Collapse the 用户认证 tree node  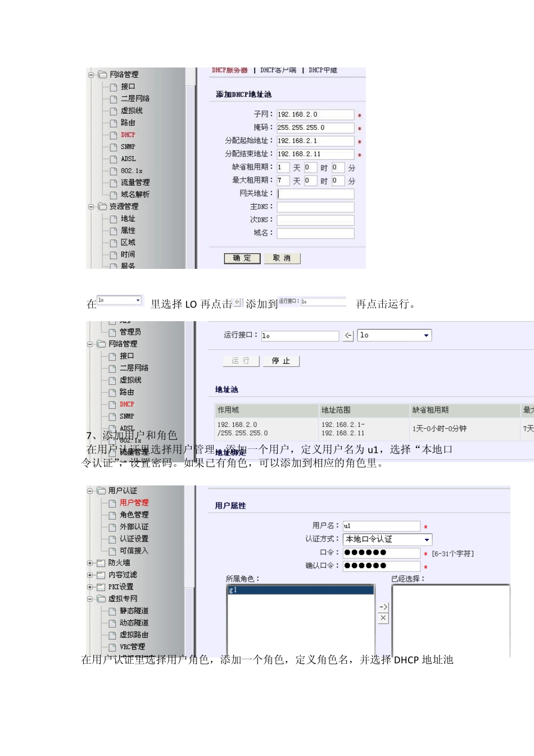click(x=90, y=490)
